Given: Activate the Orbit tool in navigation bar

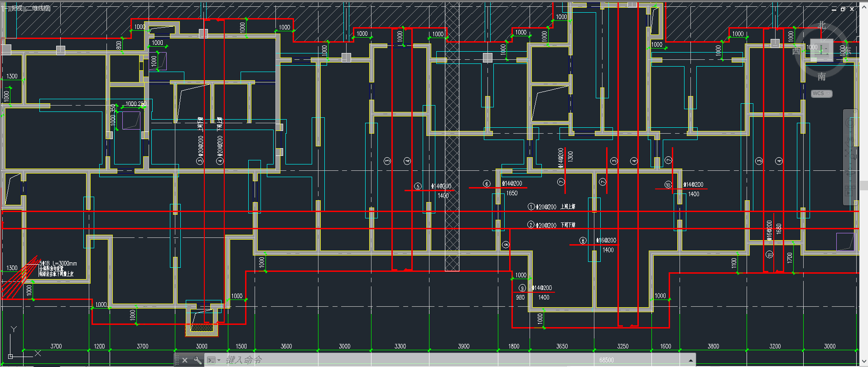Looking at the screenshot, I should coord(850,173).
